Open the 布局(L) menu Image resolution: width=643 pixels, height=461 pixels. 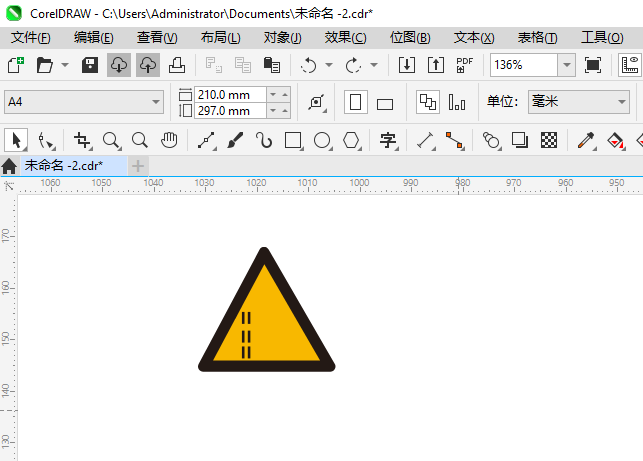click(221, 38)
